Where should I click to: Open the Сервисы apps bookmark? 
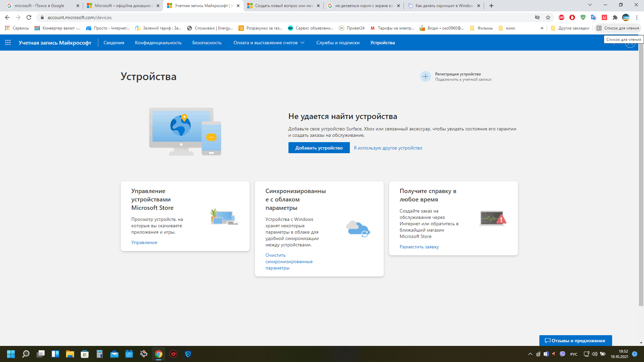[17, 28]
